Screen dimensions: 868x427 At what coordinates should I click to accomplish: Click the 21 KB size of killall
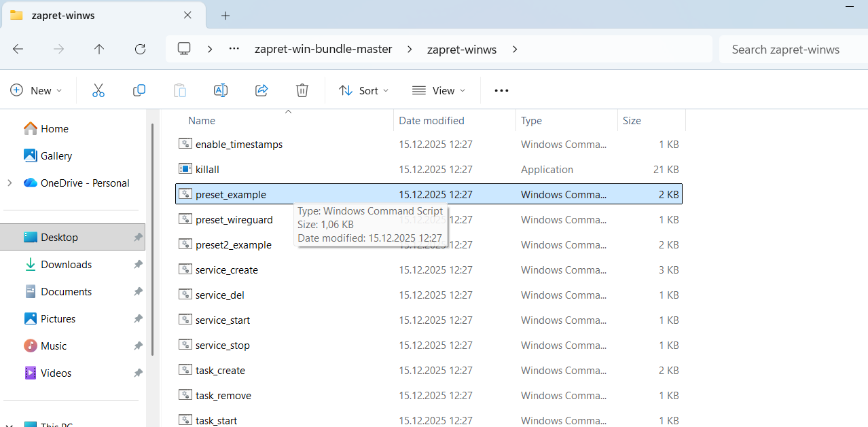point(668,169)
